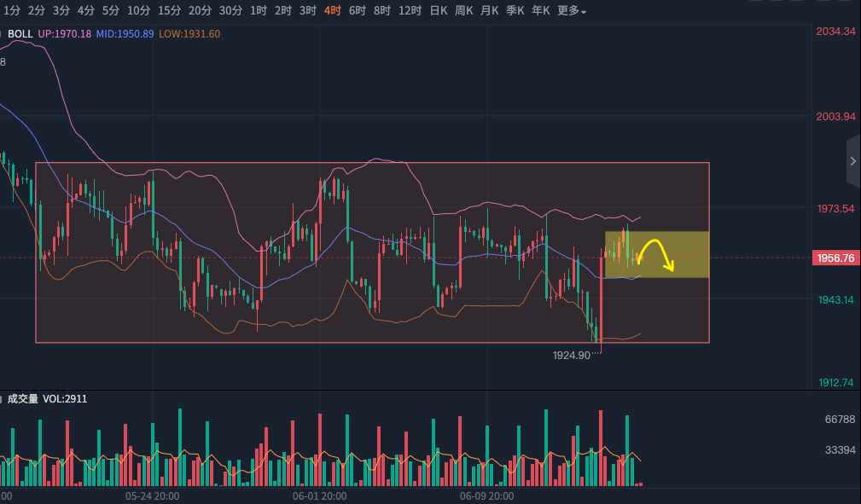Image resolution: width=861 pixels, height=504 pixels.
Task: Click the 成交量 volume indicator label
Action: 23,398
